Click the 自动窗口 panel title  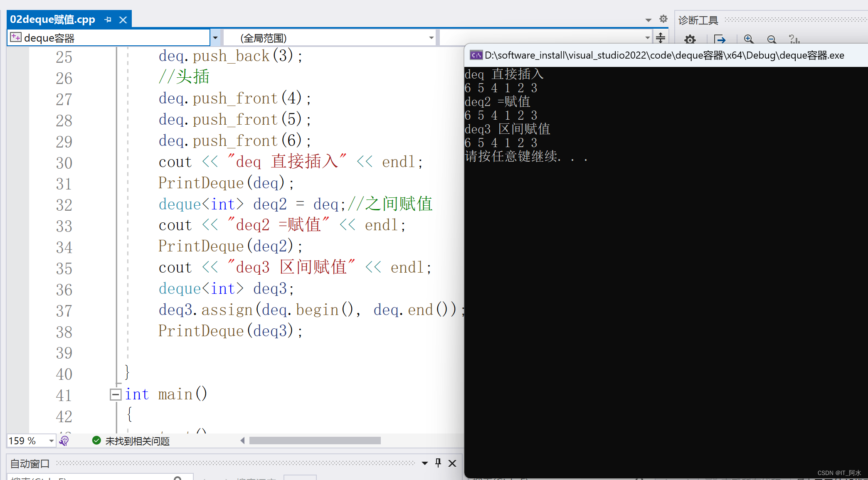point(30,463)
